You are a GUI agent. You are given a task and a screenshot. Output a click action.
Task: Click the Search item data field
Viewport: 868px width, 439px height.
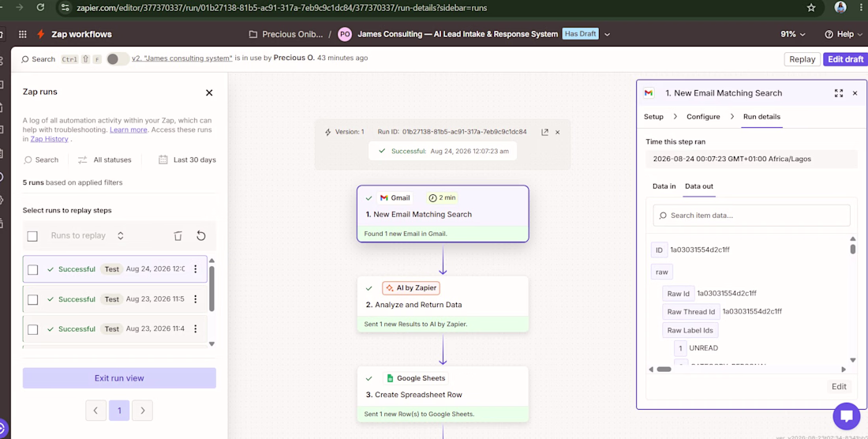pyautogui.click(x=751, y=216)
